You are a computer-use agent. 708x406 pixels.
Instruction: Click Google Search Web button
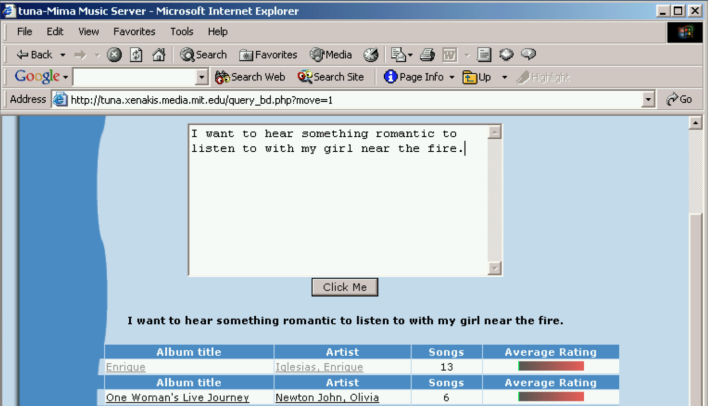pos(250,77)
